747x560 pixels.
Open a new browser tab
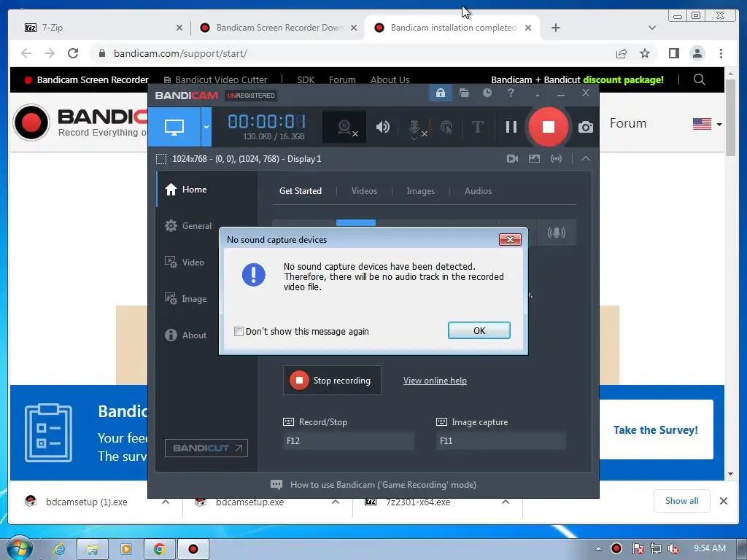pyautogui.click(x=555, y=28)
